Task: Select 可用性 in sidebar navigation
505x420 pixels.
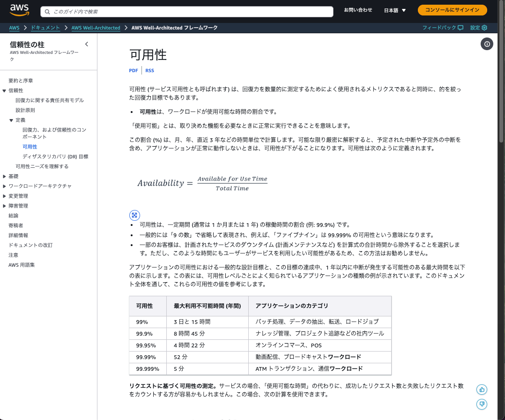Action: coord(30,147)
